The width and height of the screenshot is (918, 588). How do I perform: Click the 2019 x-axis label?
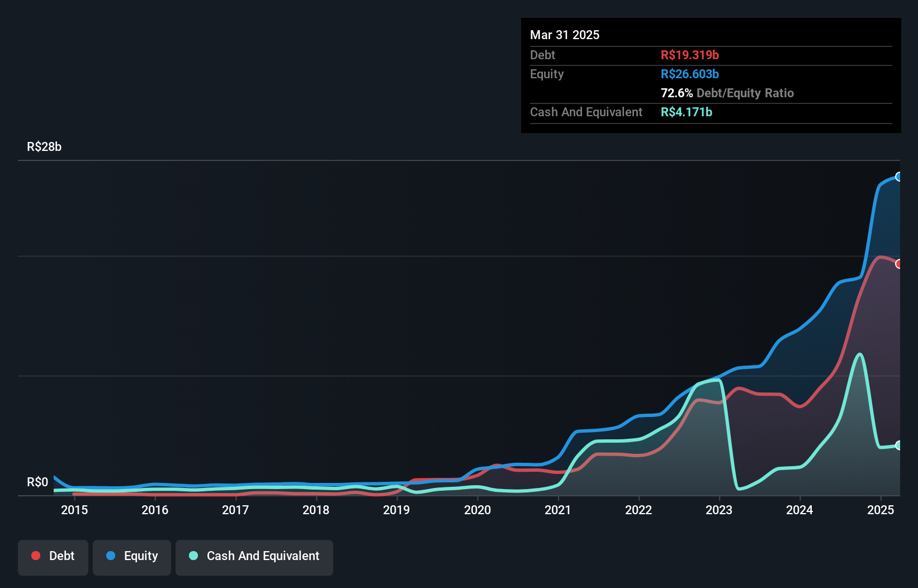[396, 510]
